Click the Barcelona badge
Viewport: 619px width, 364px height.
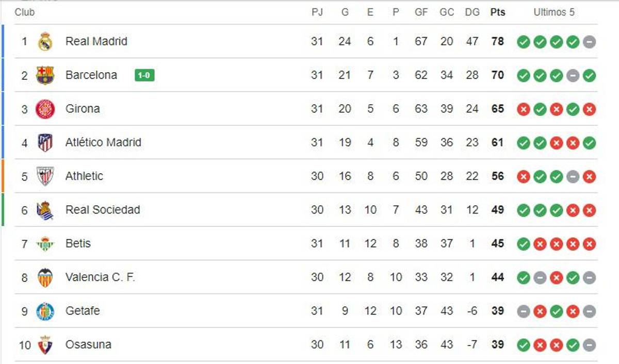click(x=45, y=75)
